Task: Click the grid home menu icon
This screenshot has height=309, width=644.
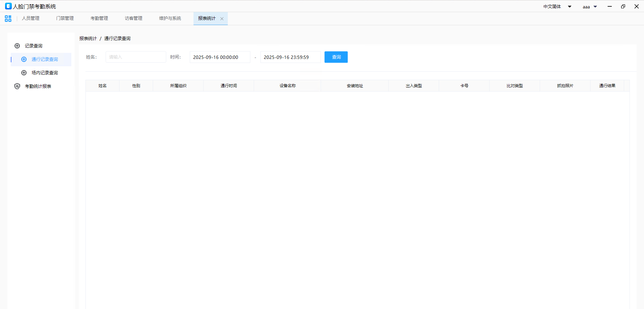Action: coord(8,19)
